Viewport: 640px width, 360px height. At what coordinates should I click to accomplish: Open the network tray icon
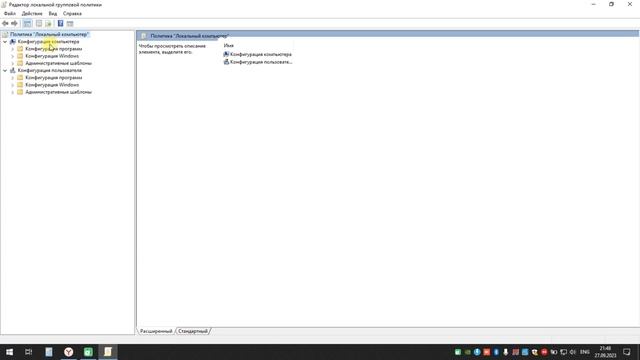coord(563,352)
